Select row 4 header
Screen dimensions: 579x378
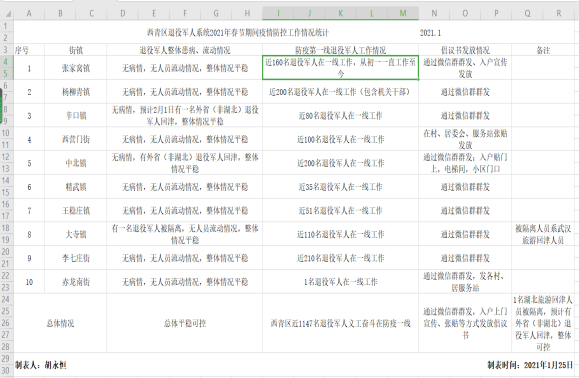[6, 61]
